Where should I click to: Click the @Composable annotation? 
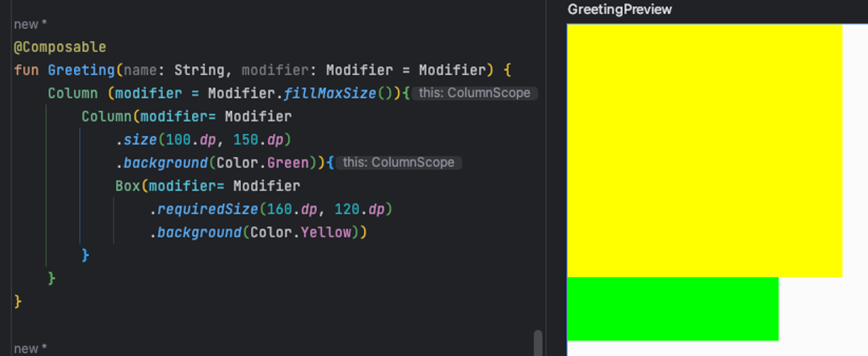tap(60, 47)
